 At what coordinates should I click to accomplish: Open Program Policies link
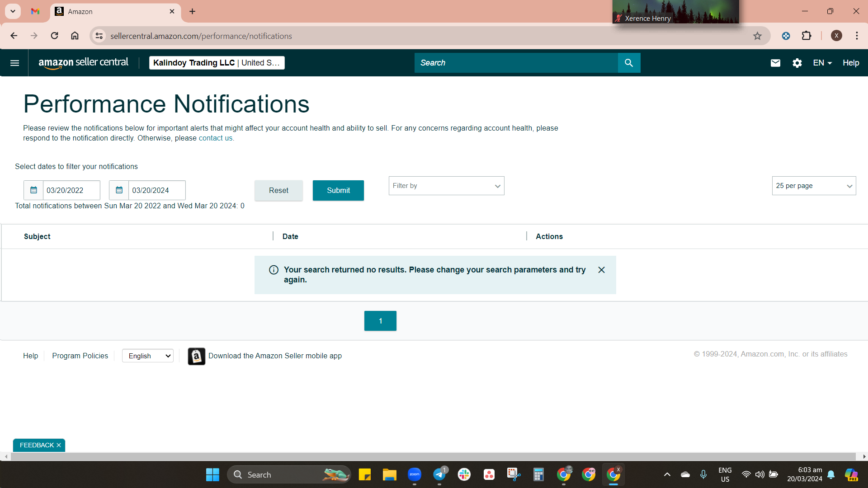click(x=80, y=356)
